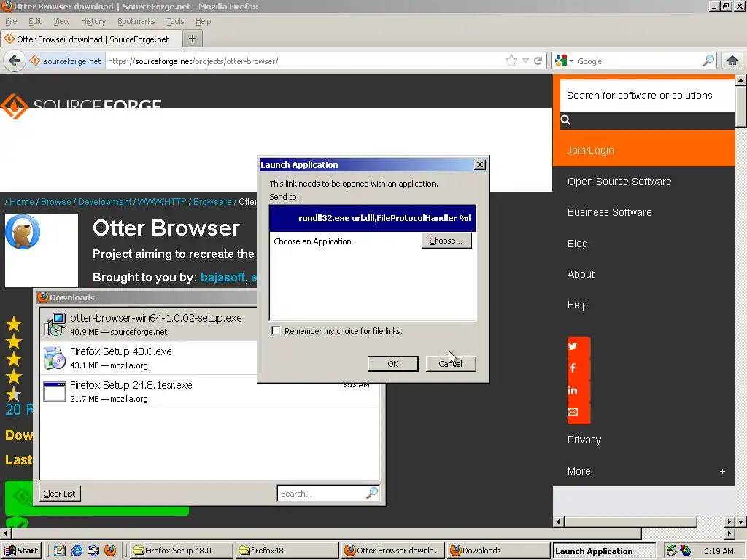This screenshot has width=747, height=560.
Task: Open the History menu
Action: coord(93,21)
